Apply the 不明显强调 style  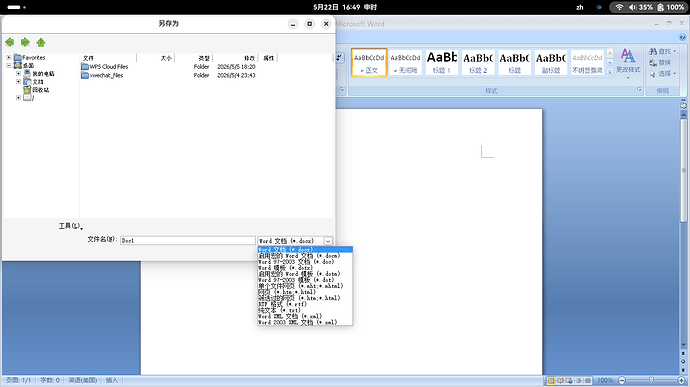tap(587, 62)
